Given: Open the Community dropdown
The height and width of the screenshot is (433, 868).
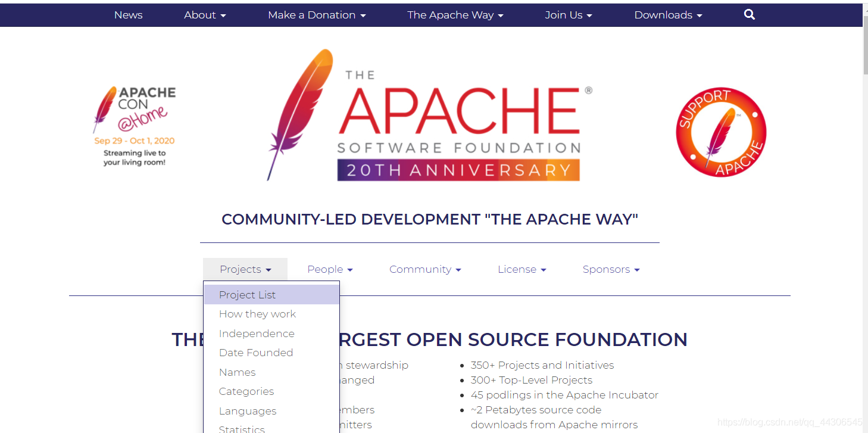Looking at the screenshot, I should [x=425, y=269].
